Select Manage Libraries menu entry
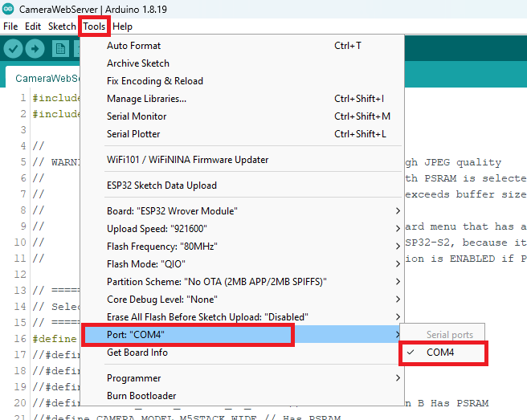 [x=146, y=99]
